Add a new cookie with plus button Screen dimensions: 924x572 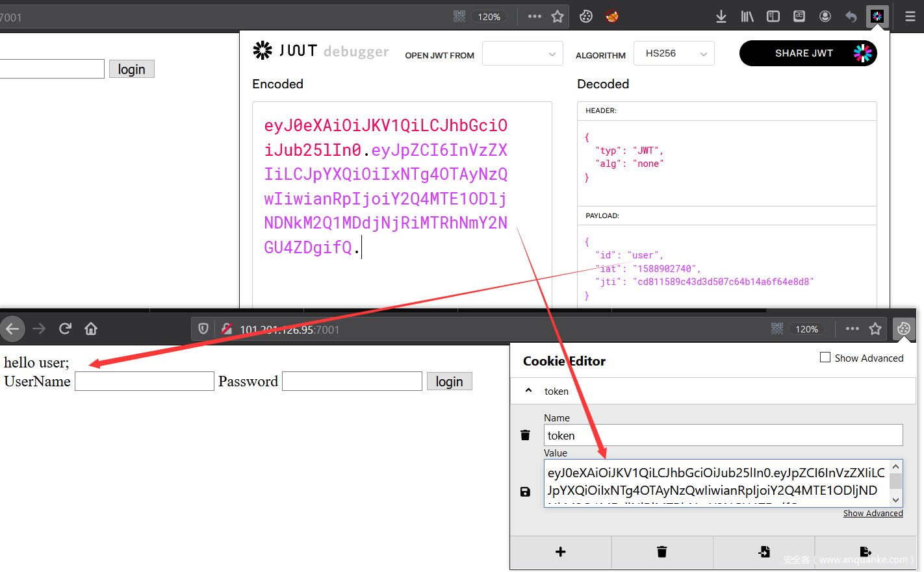[x=560, y=552]
